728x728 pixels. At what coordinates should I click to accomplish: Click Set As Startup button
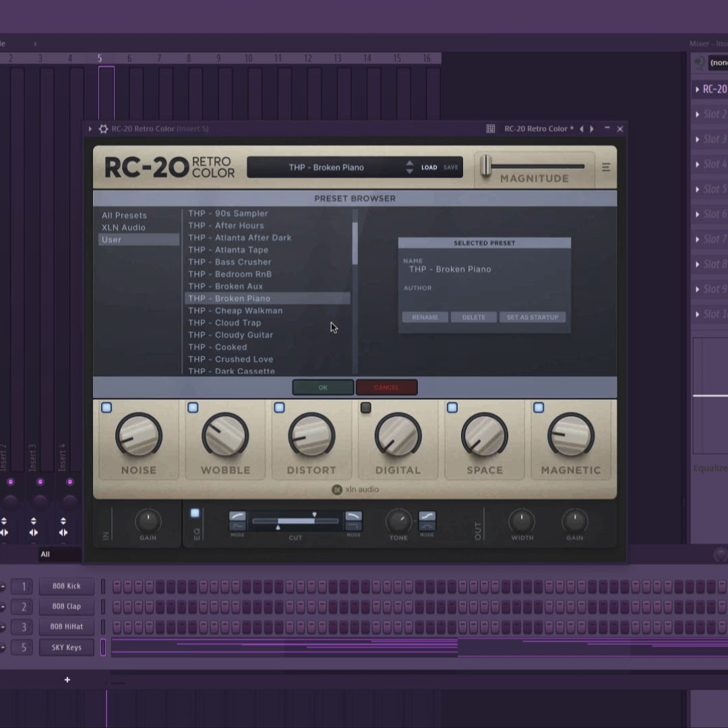[x=533, y=317]
